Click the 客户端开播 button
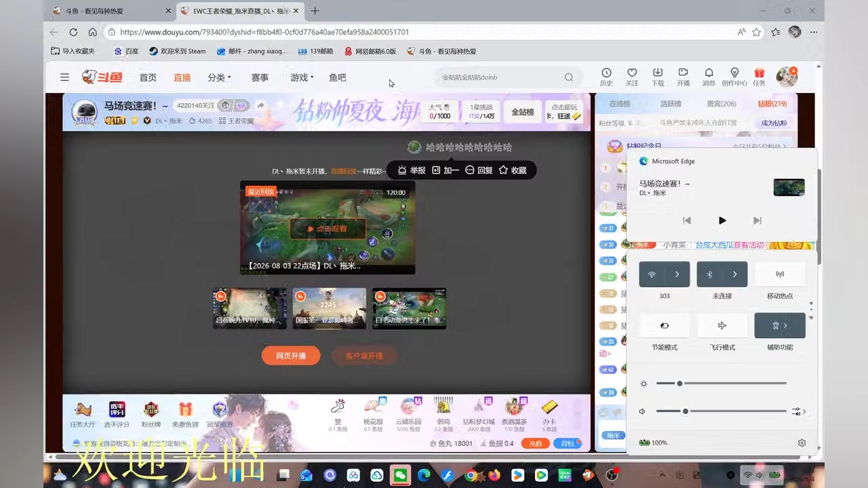868x488 pixels. 364,355
